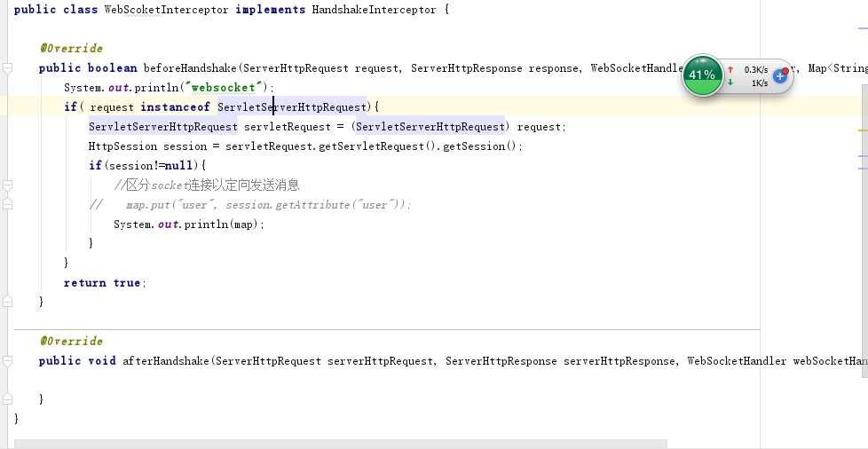Click the println(map) statement
Screen dimensions: 868x449
pyautogui.click(x=188, y=224)
